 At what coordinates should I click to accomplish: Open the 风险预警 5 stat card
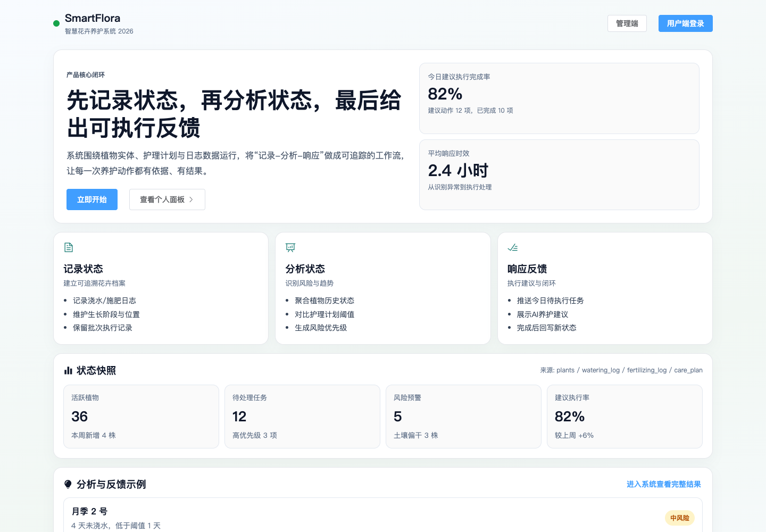[x=463, y=417]
